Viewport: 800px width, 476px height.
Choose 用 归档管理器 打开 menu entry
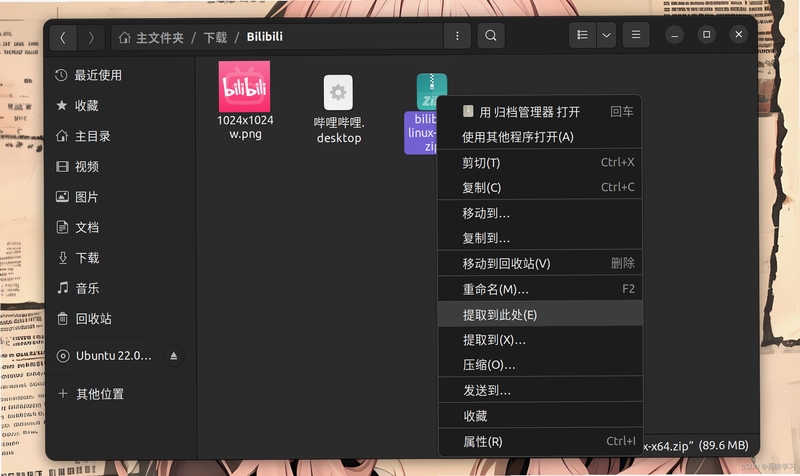point(540,112)
